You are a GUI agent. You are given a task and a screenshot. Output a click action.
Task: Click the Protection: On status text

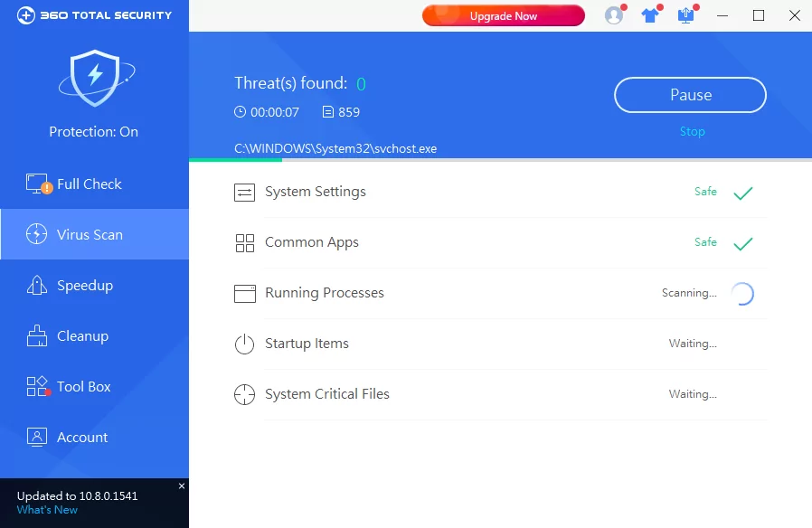pos(94,131)
